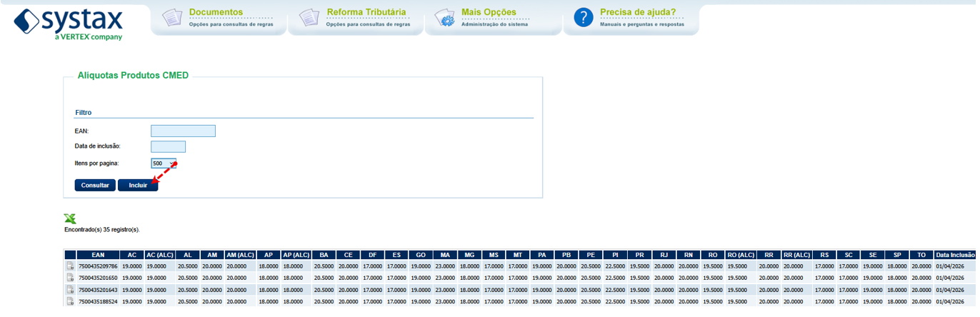Select EAN cell 7500435201643
Screen dimensions: 980x317
(98, 290)
